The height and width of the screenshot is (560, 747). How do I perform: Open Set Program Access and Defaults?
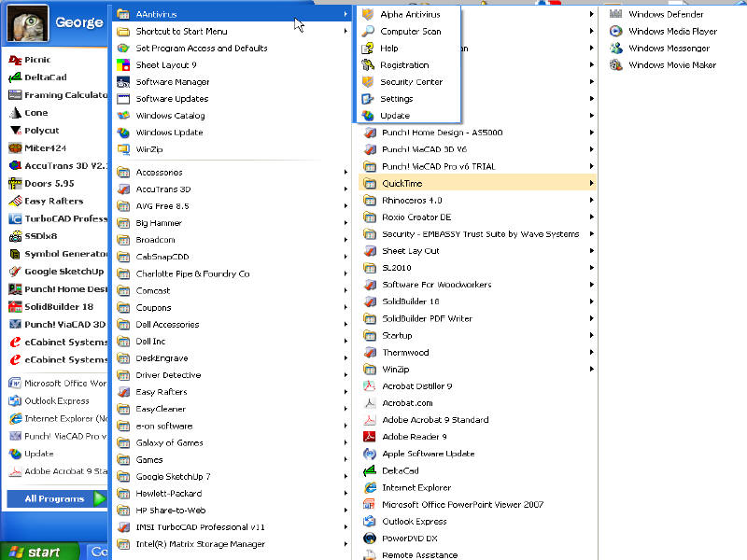[201, 49]
